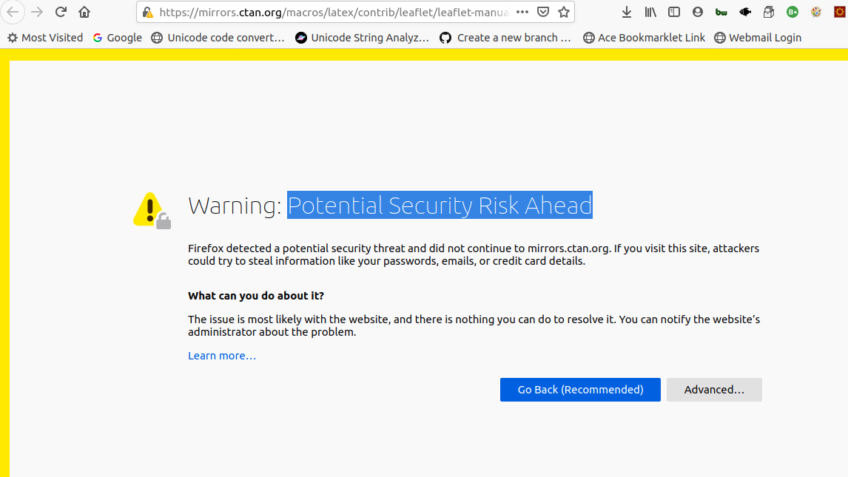Screen dimensions: 848x477
Task: Click the colorful cookie extension icon
Action: pyautogui.click(x=816, y=12)
